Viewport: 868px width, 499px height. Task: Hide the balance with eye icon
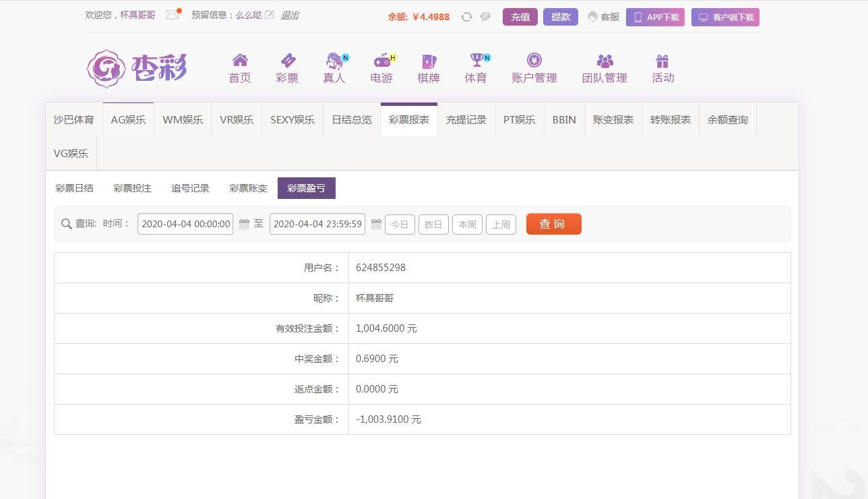click(485, 17)
